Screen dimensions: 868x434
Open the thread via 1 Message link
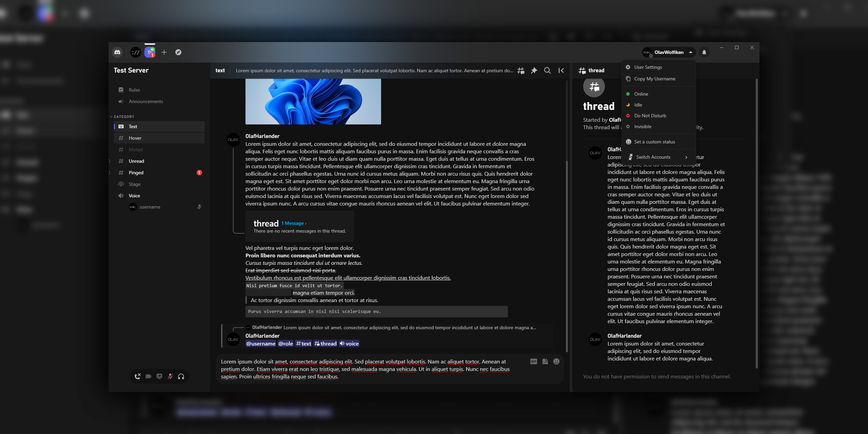293,223
